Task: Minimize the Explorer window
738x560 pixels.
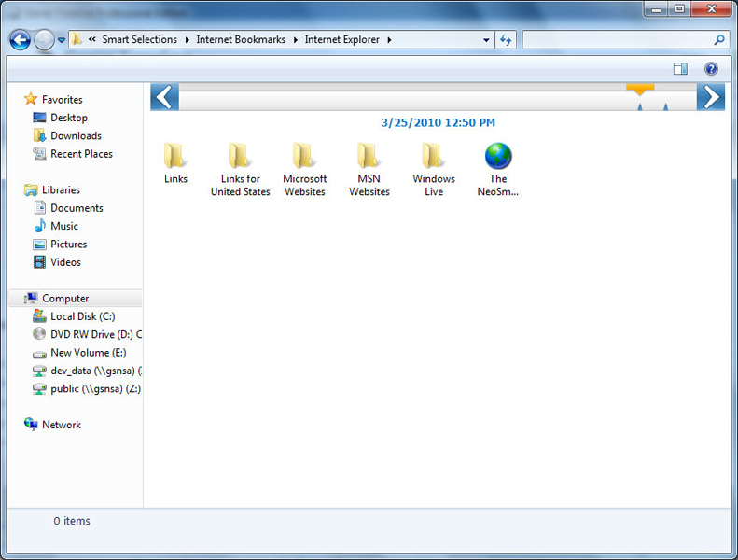Action: click(656, 9)
